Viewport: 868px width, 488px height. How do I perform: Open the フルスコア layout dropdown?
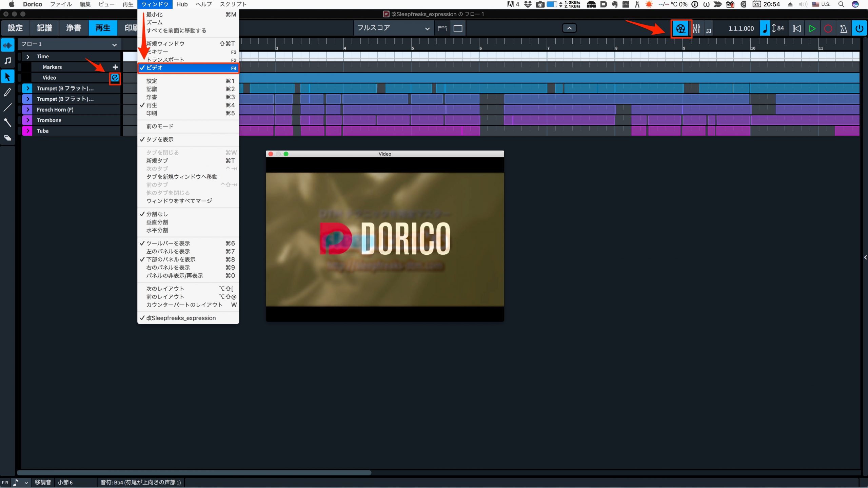pyautogui.click(x=393, y=28)
